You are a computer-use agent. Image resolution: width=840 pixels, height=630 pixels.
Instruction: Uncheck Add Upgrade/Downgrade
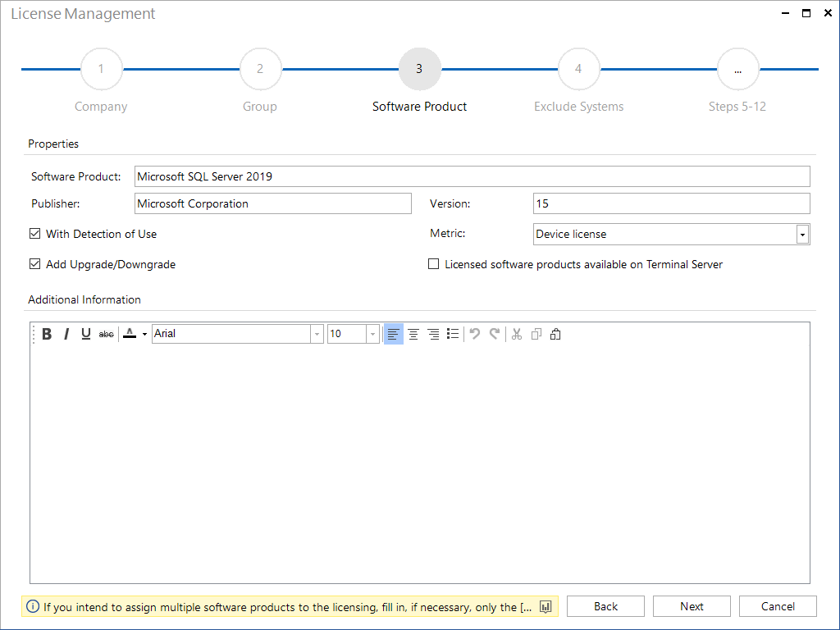pyautogui.click(x=34, y=264)
